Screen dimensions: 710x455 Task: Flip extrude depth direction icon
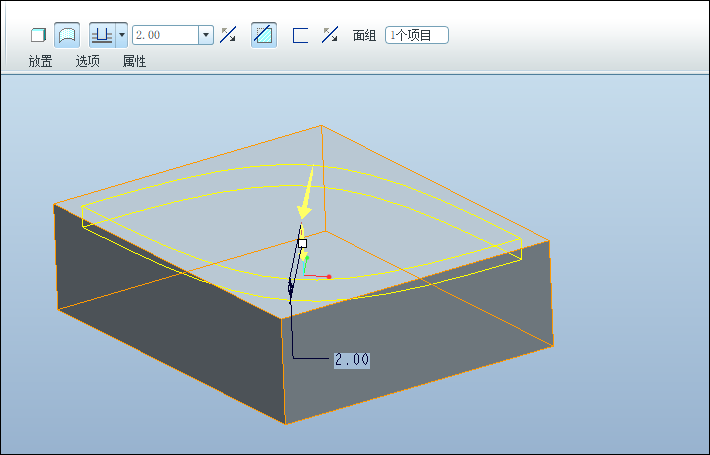(x=228, y=35)
